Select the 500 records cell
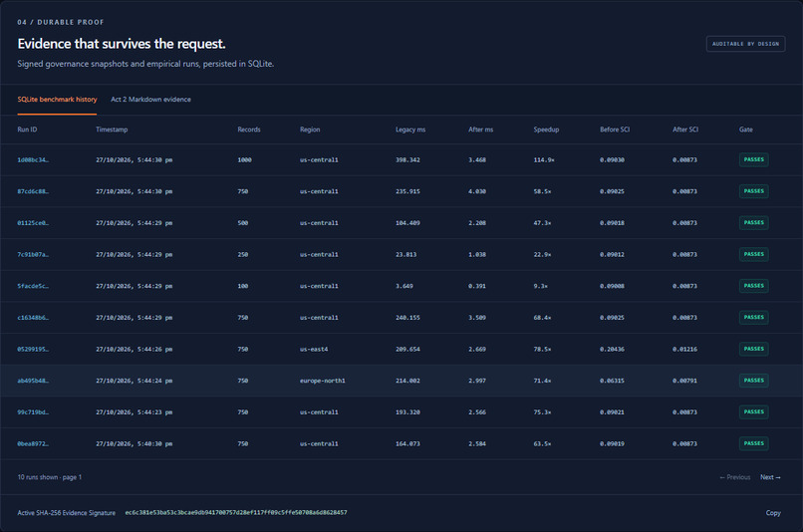This screenshot has width=803, height=532. pyautogui.click(x=243, y=223)
